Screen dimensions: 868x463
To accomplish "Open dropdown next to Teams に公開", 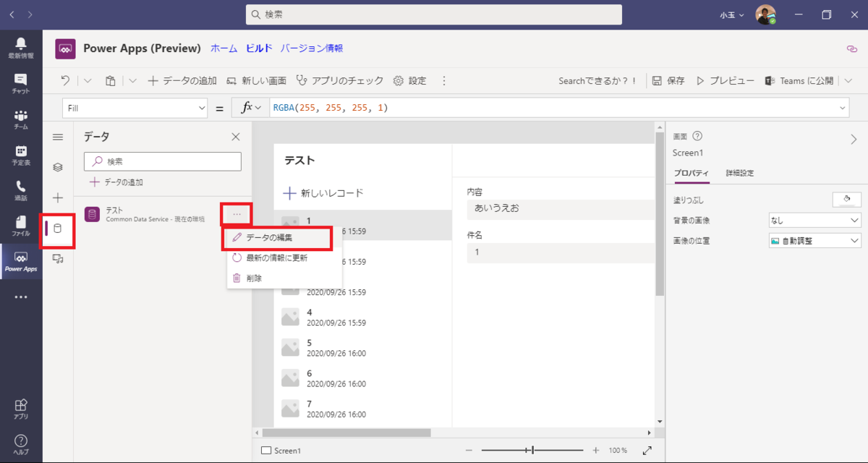I will tap(848, 80).
